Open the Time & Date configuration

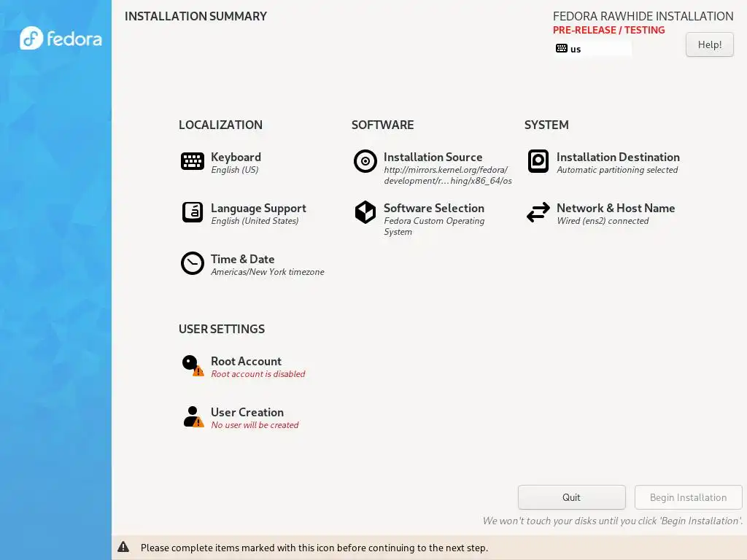click(242, 259)
